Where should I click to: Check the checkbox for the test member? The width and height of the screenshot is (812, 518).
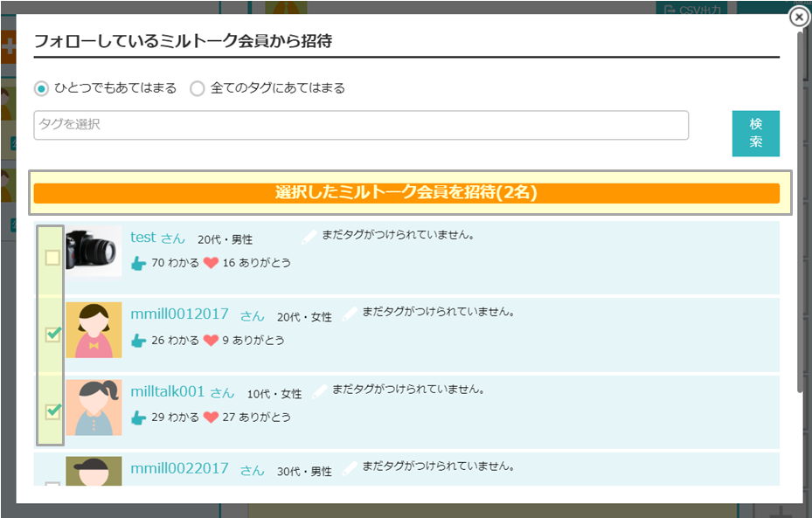point(52,257)
